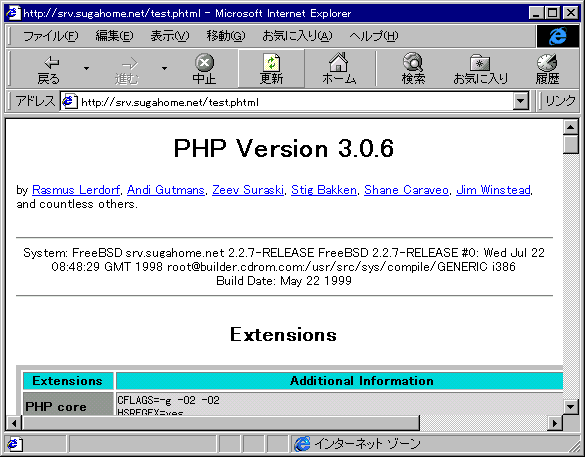The image size is (585, 457).
Task: Expand the address bar dropdown list
Action: click(x=521, y=101)
